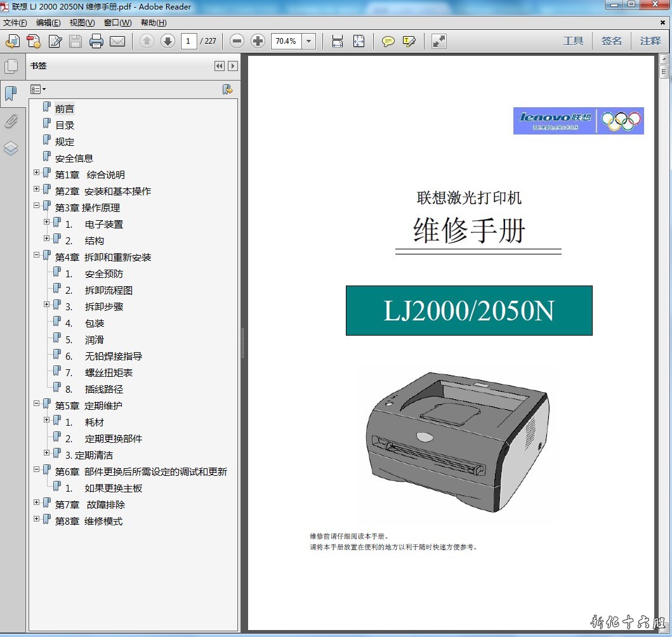Click the page number input field
672x637 pixels.
pyautogui.click(x=188, y=41)
